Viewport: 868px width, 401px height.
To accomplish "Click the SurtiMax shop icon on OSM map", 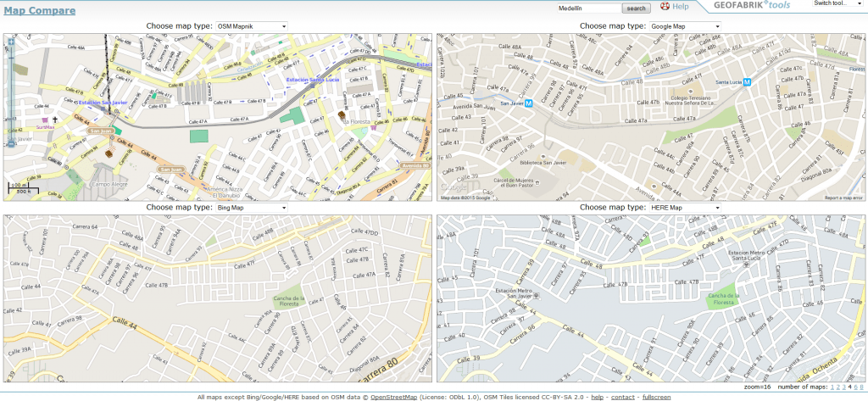I will pos(44,120).
